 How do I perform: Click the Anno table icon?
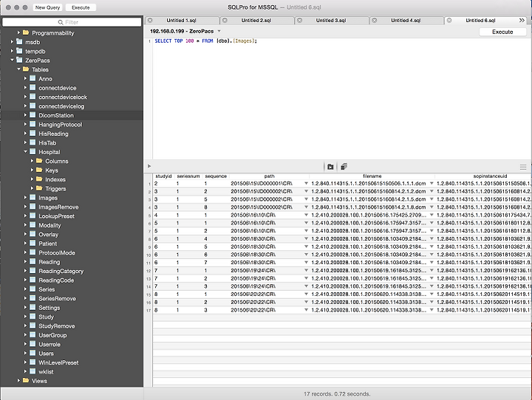33,78
